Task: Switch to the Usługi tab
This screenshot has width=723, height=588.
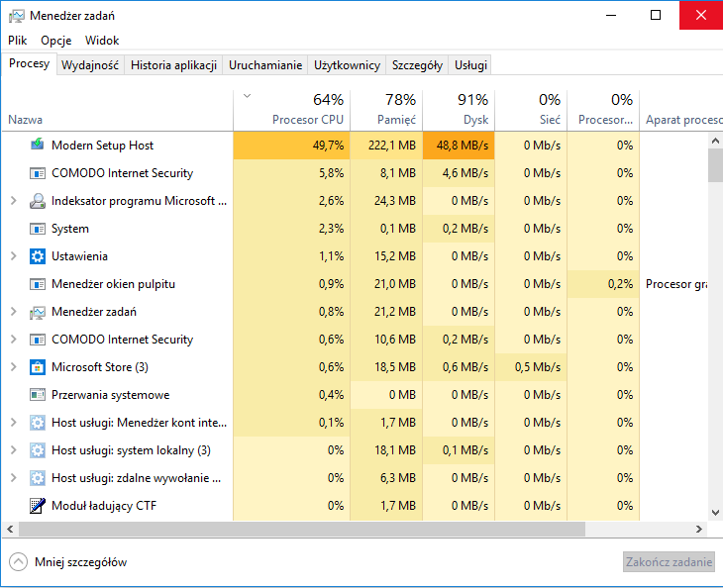Action: point(470,65)
